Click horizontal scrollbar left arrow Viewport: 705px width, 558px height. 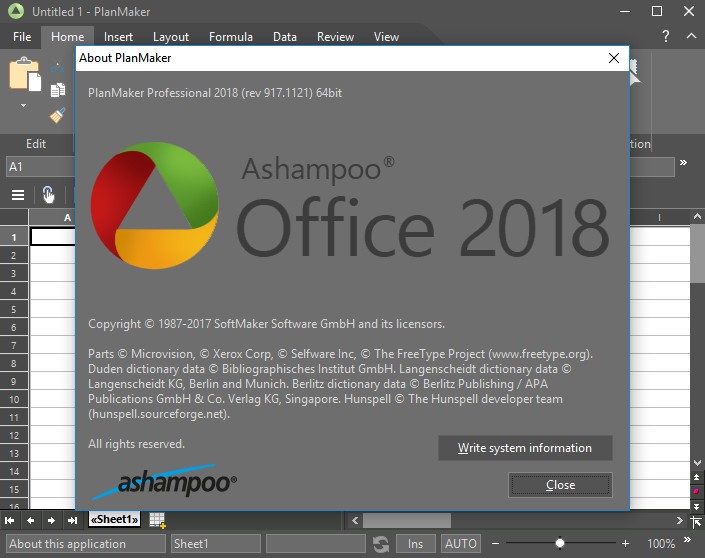[x=355, y=521]
